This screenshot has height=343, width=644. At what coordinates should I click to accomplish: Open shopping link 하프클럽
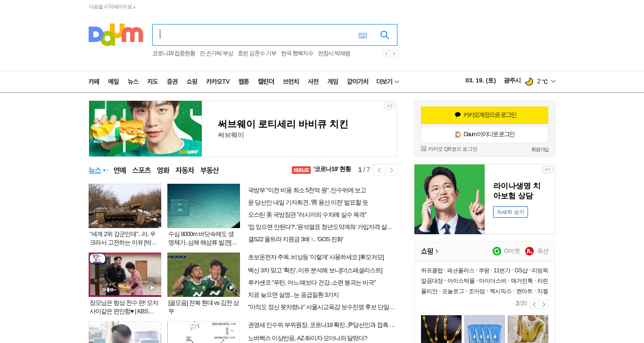[x=432, y=270]
